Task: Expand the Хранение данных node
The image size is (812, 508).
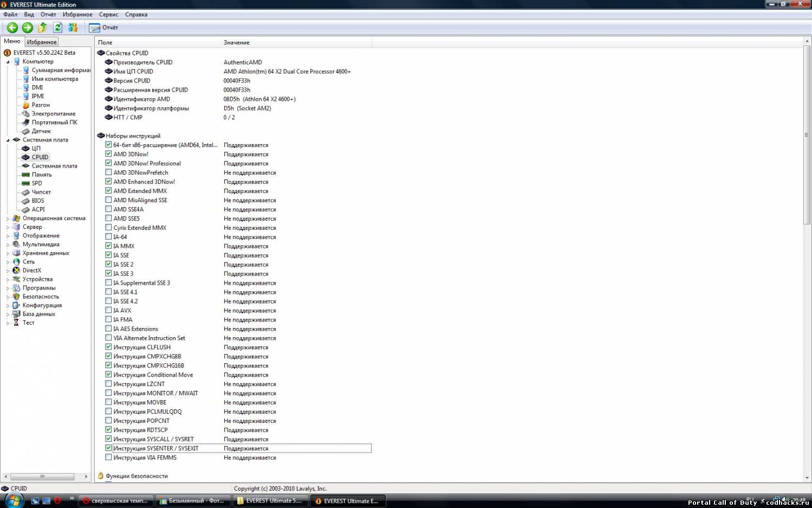Action: click(8, 253)
